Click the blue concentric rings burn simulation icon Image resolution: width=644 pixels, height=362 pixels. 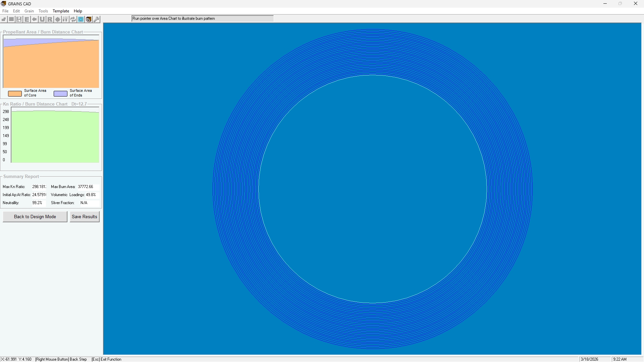(x=81, y=19)
